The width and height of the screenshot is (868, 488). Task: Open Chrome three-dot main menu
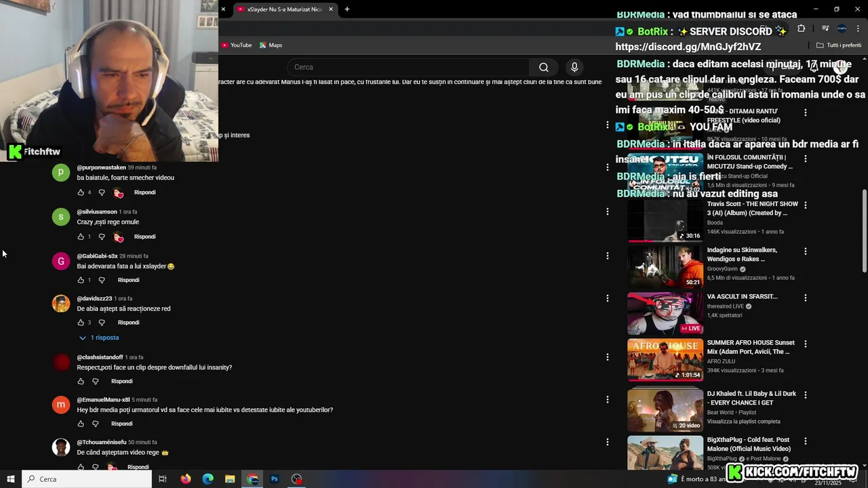[x=858, y=28]
